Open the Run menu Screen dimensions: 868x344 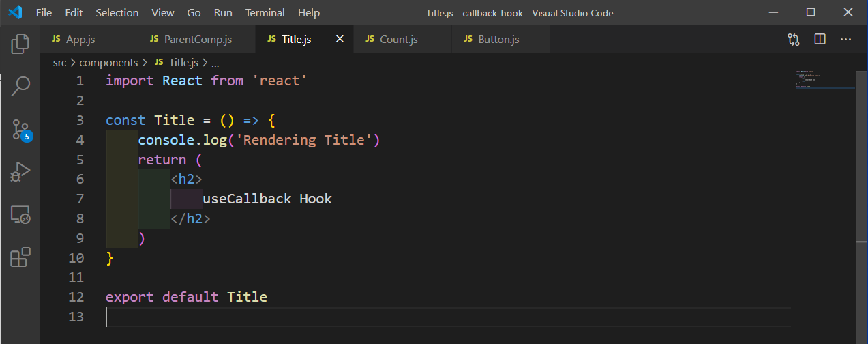[x=223, y=12]
